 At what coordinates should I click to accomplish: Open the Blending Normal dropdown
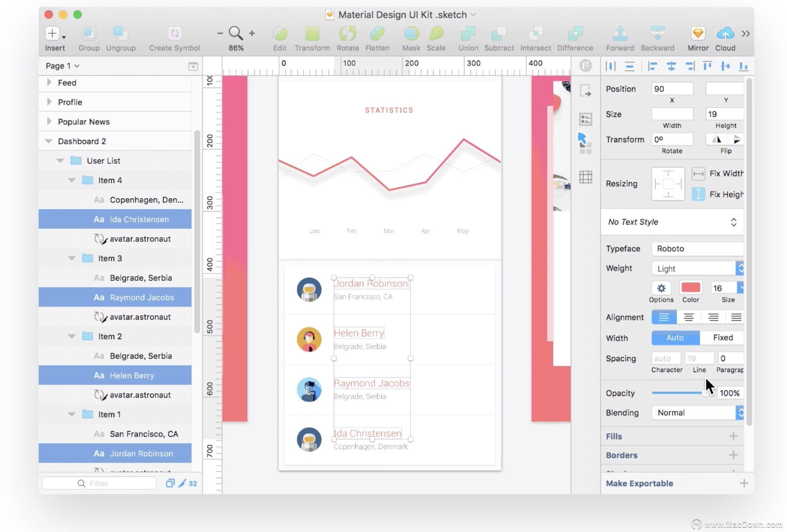click(698, 412)
